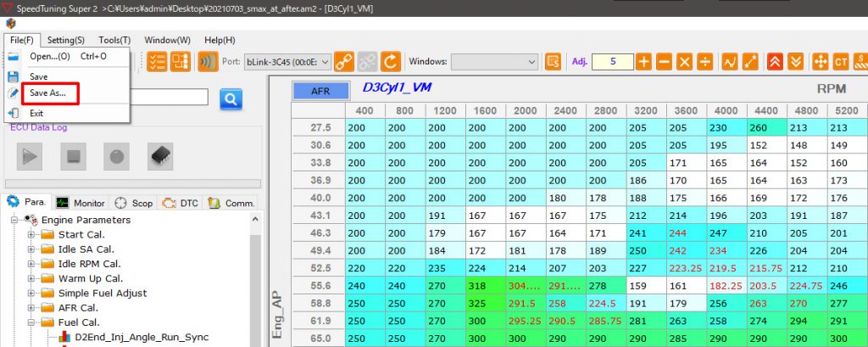Switch to the Comm. tab
868x347 pixels.
231,203
